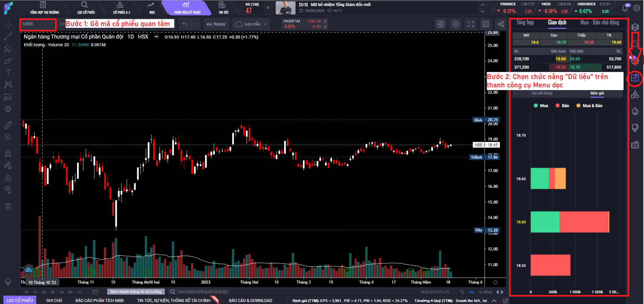Expand the Lưu mẫu dropdown

[x=252, y=24]
